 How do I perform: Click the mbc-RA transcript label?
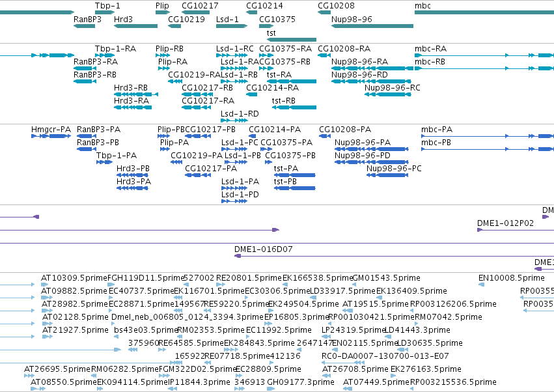click(430, 48)
